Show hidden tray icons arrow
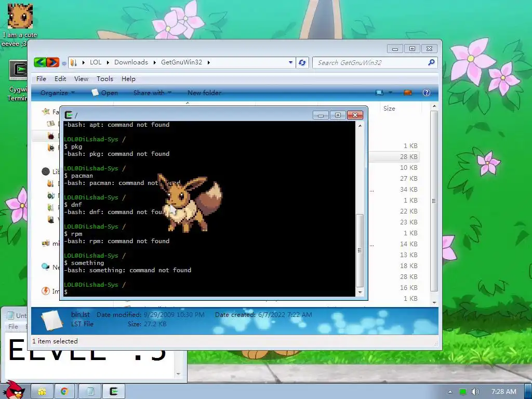532x399 pixels. click(x=450, y=392)
